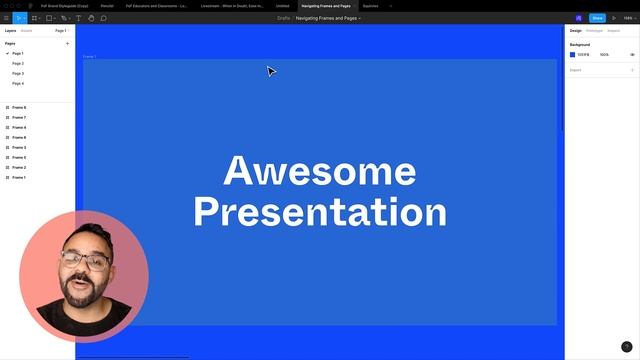This screenshot has height=360, width=640.
Task: Click the Drafts breadcrumb link
Action: [x=283, y=18]
